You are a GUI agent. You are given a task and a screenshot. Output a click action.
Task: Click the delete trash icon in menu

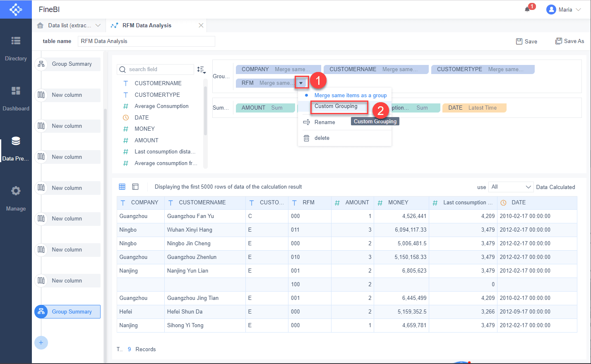point(306,138)
